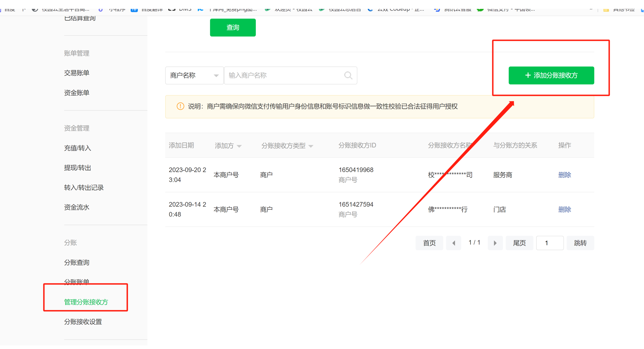The width and height of the screenshot is (644, 349).
Task: Open 交易账单 in the sidebar
Action: (76, 73)
